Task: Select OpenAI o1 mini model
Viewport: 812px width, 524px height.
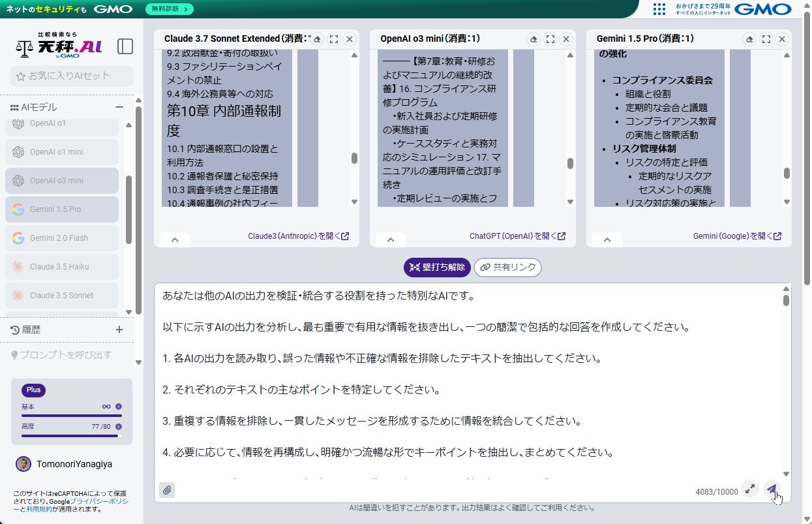Action: [62, 152]
